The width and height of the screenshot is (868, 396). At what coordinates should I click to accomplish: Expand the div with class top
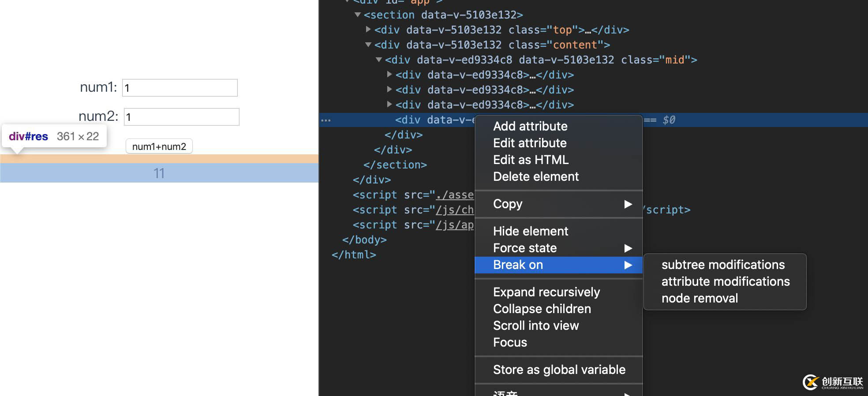click(368, 30)
